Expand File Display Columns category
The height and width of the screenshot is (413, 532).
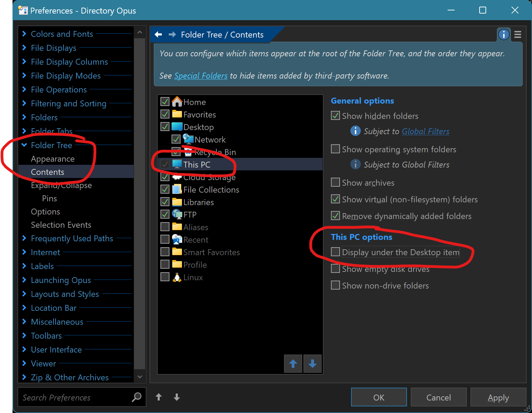click(x=24, y=62)
